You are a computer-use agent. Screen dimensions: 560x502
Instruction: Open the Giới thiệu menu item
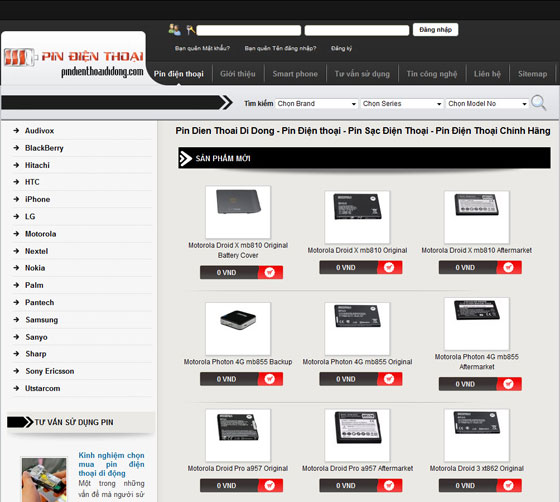[238, 74]
